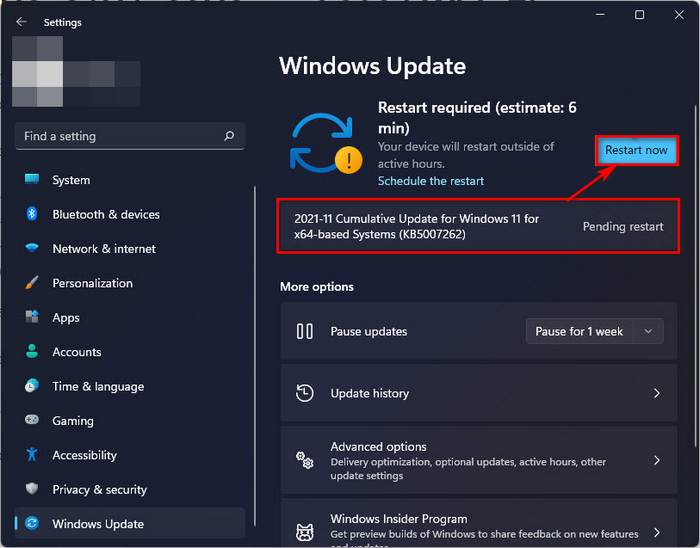Click the Advanced options title
The width and height of the screenshot is (700, 548).
coord(378,446)
